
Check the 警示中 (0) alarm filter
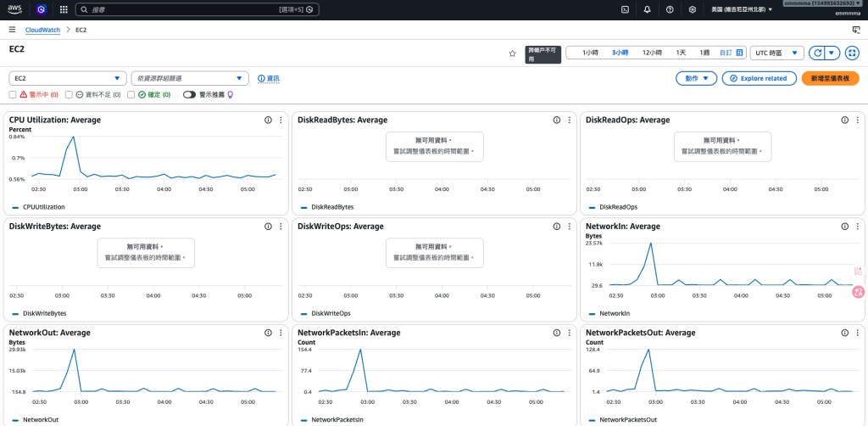point(13,95)
